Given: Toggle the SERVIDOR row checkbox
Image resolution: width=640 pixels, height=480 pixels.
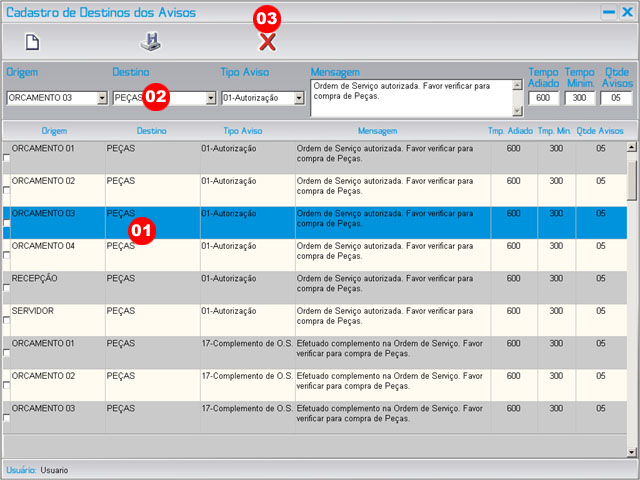Looking at the screenshot, I should click(8, 320).
